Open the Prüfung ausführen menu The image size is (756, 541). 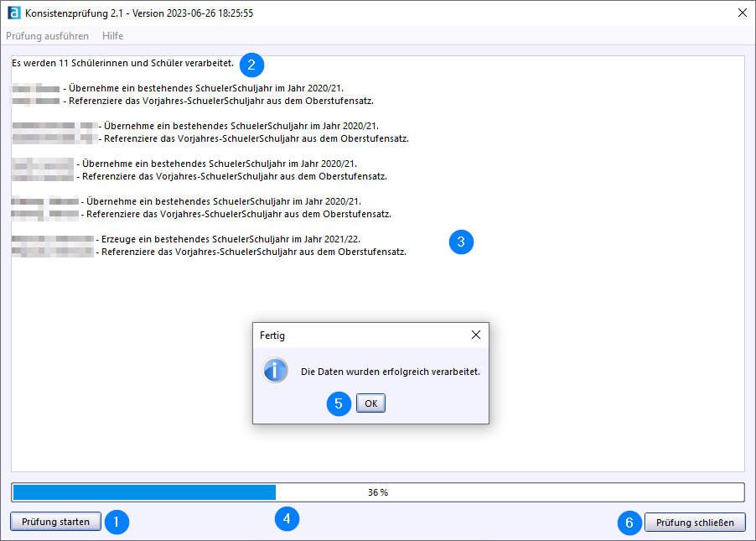tap(47, 36)
